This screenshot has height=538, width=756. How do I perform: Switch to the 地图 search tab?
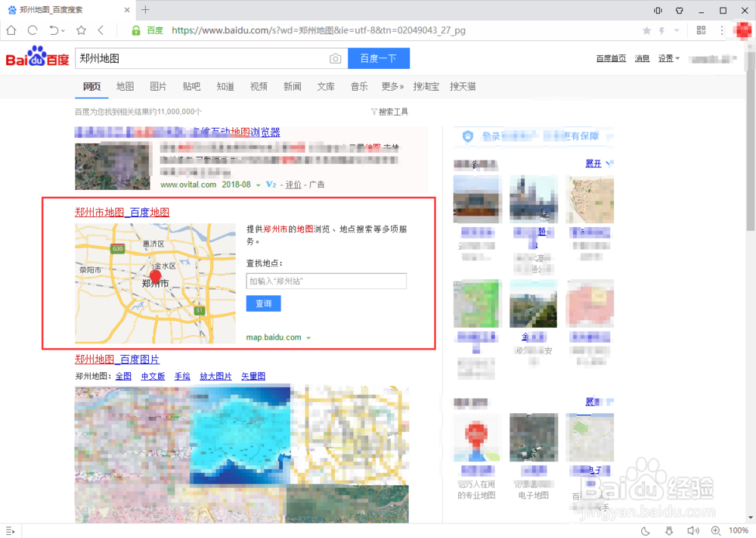(125, 86)
